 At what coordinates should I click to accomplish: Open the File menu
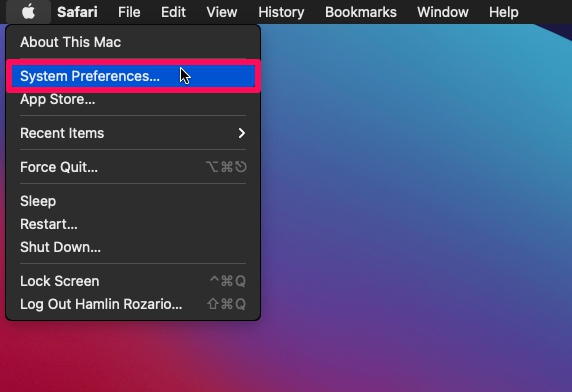[x=129, y=12]
